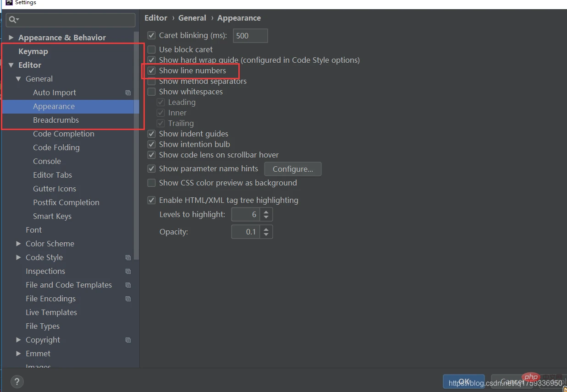
Task: Click project-level icon beside File Encodings
Action: pos(128,299)
